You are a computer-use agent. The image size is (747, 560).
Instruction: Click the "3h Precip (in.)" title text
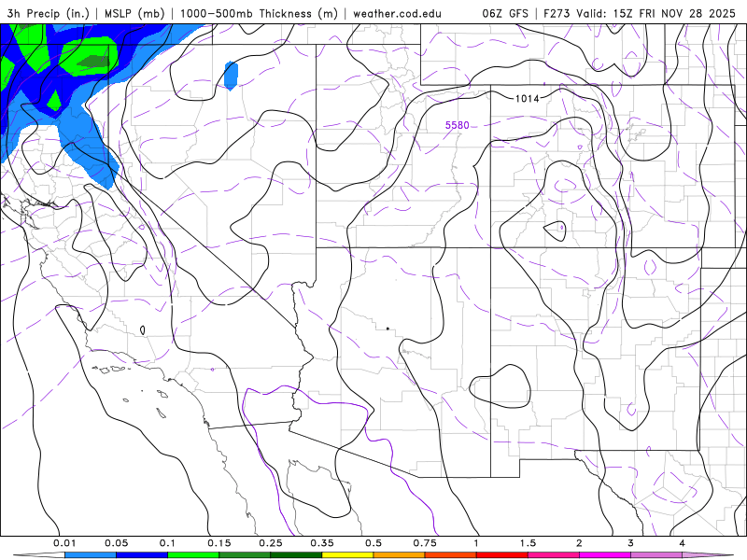[x=48, y=13]
